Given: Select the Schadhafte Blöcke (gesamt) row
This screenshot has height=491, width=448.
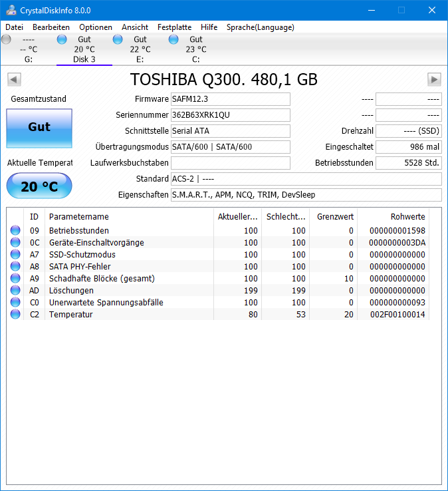Looking at the screenshot, I should click(x=218, y=278).
